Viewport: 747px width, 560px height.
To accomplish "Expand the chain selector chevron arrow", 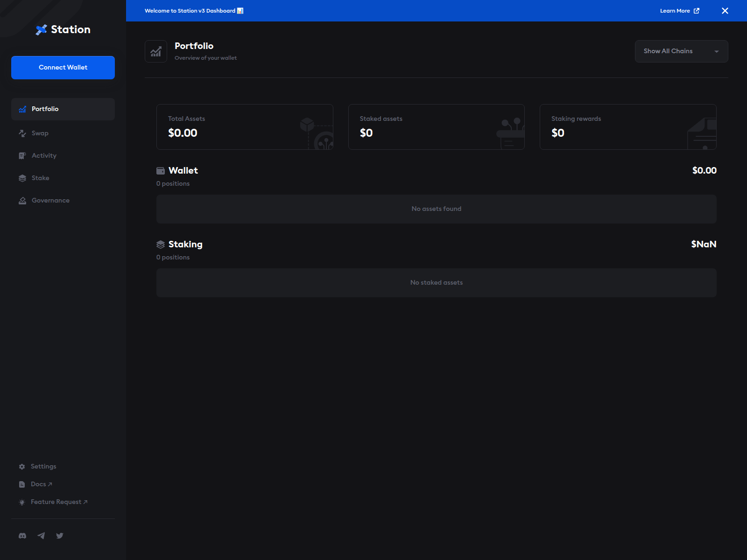I will pos(717,51).
